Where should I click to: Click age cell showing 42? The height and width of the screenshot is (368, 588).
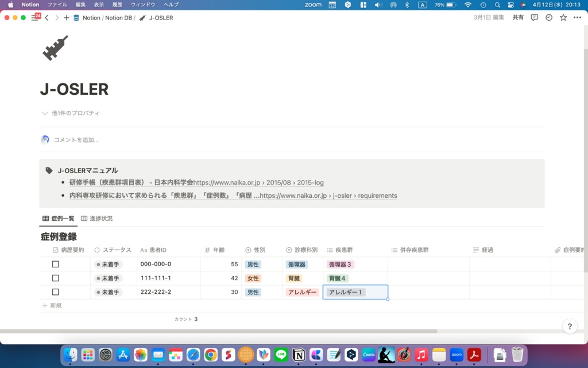221,278
